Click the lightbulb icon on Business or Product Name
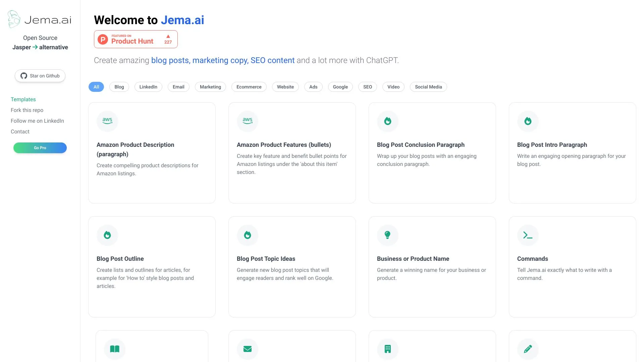The height and width of the screenshot is (362, 644). (x=387, y=235)
